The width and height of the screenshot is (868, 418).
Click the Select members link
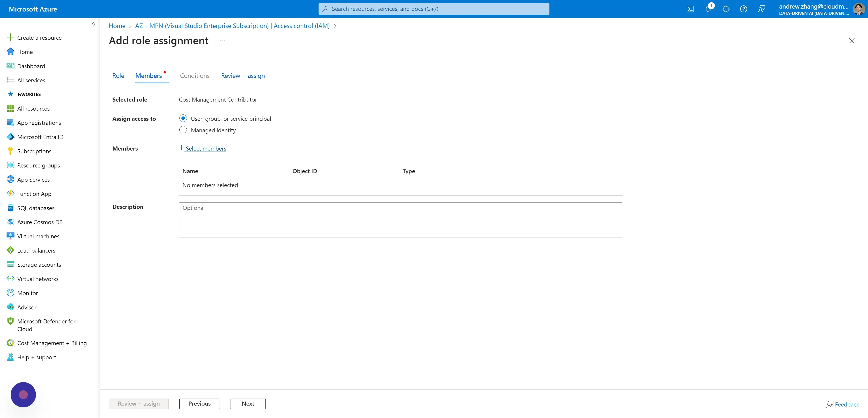pos(203,149)
